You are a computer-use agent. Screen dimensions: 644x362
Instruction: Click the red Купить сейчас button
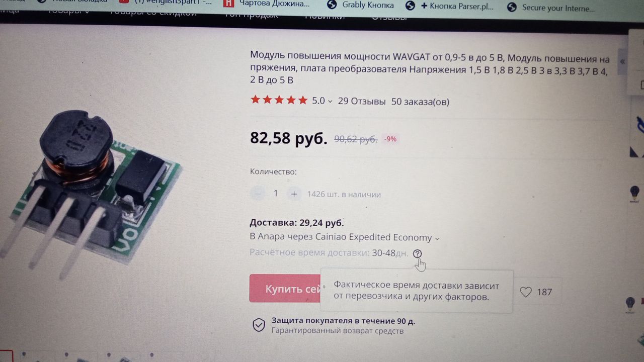(x=285, y=289)
